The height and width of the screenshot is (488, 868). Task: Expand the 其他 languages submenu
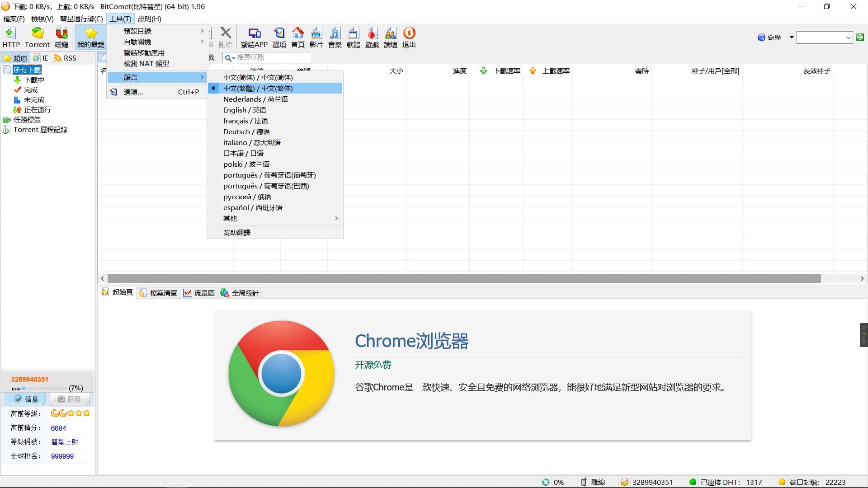[x=275, y=219]
